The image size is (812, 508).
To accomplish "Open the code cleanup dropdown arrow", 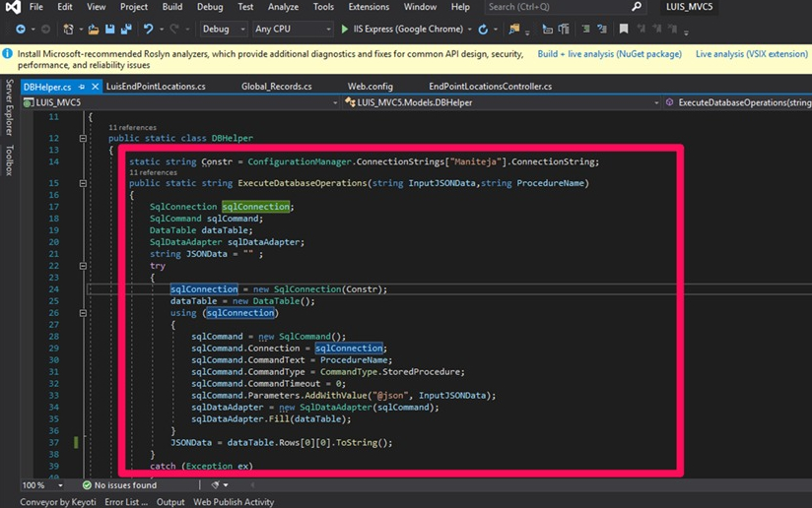I will (x=226, y=485).
